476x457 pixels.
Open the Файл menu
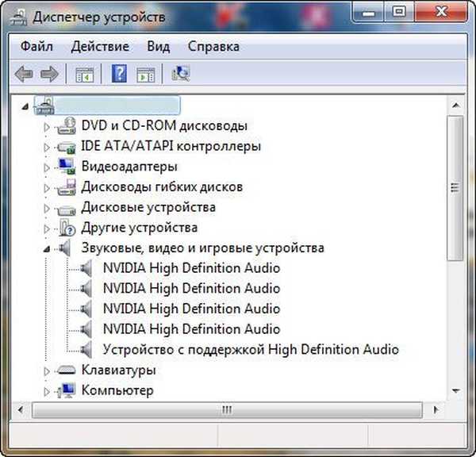point(37,47)
